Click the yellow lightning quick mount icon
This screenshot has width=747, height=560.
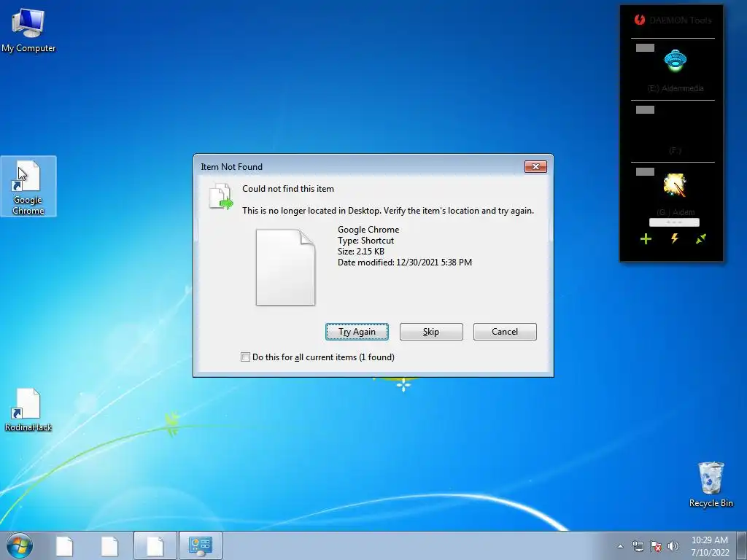point(675,238)
